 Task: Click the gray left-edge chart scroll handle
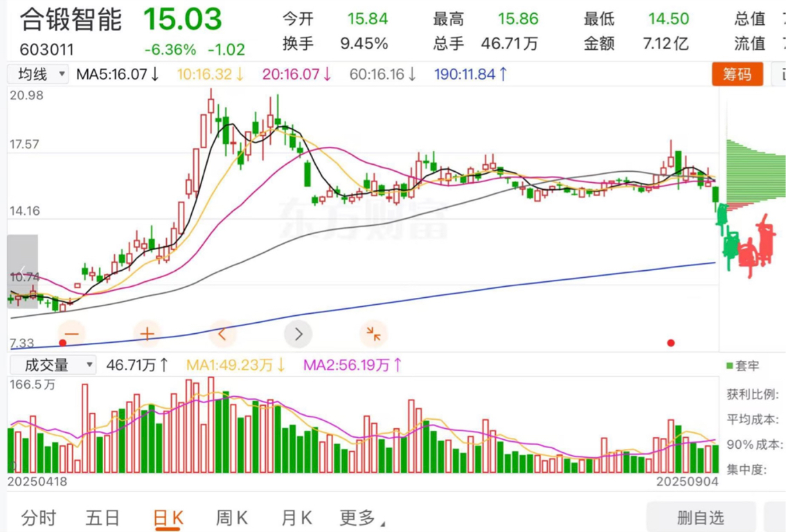pos(23,271)
